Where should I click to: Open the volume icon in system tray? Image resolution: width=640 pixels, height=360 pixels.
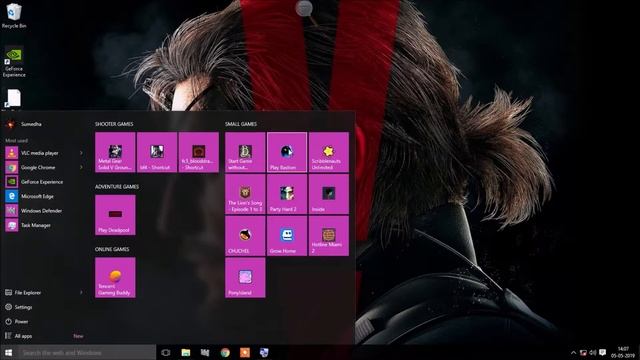(593, 353)
